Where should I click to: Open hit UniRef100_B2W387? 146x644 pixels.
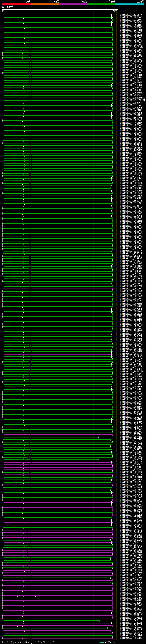pyautogui.click(x=131, y=15)
